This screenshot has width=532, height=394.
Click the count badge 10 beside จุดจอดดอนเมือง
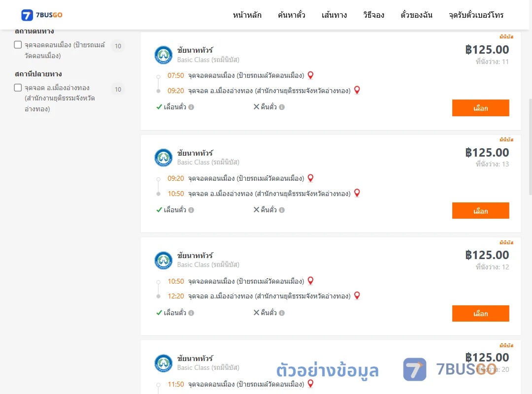118,46
